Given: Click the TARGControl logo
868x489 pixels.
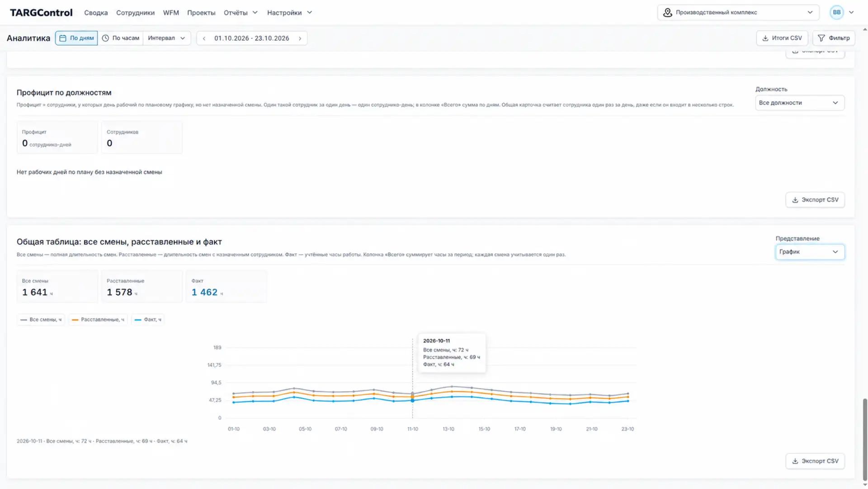Looking at the screenshot, I should click(x=41, y=13).
